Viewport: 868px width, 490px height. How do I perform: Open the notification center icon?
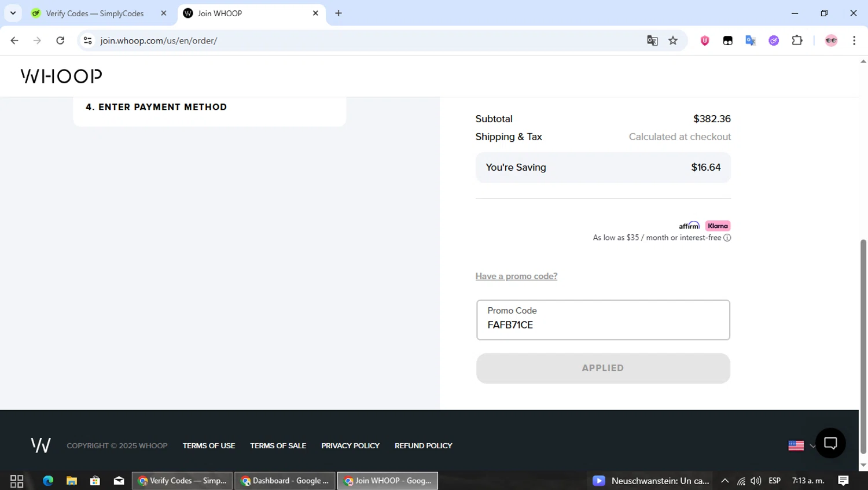click(843, 481)
